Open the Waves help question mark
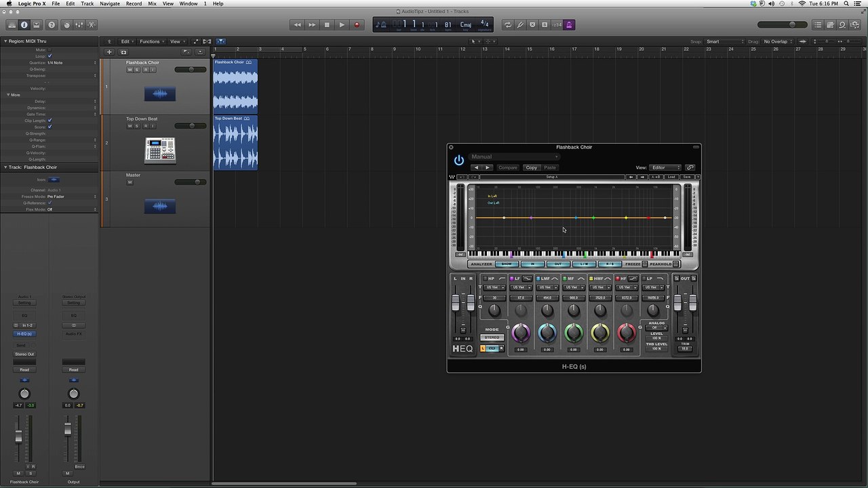The width and height of the screenshot is (868, 488). [698, 177]
